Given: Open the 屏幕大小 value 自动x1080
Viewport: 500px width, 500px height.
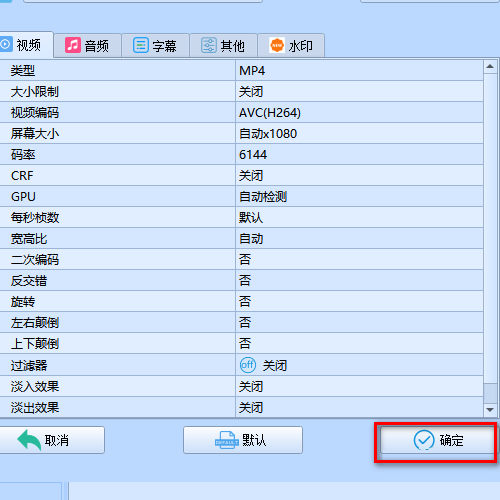Looking at the screenshot, I should [359, 133].
